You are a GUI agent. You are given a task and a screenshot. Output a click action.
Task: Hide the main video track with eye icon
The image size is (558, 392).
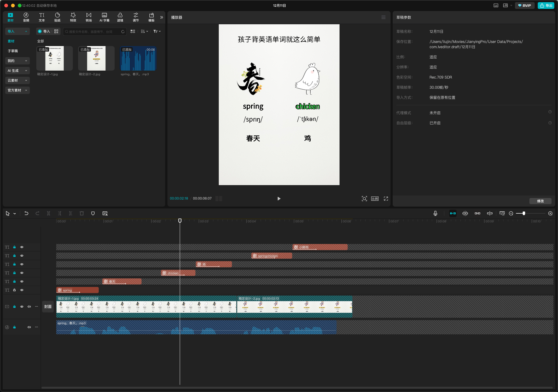[22, 307]
